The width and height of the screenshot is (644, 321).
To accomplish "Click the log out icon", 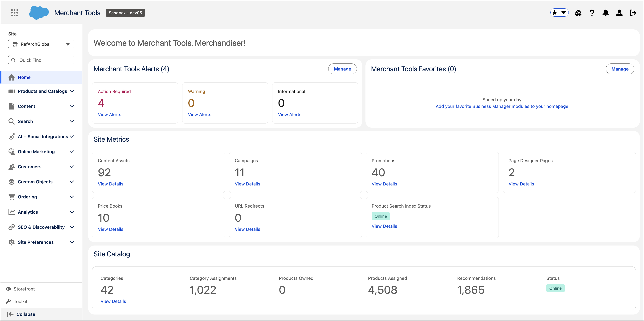I will tap(633, 13).
